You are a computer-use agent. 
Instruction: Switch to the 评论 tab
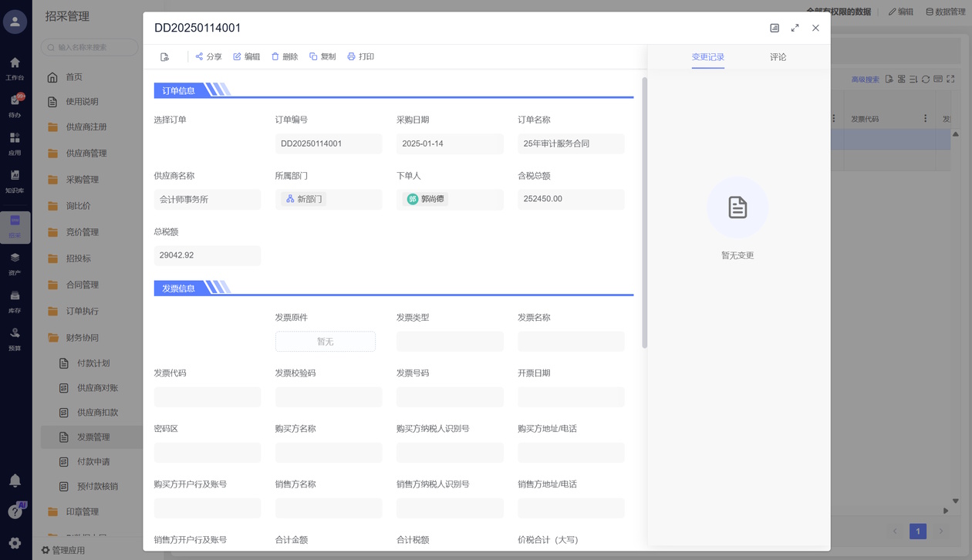click(x=778, y=57)
